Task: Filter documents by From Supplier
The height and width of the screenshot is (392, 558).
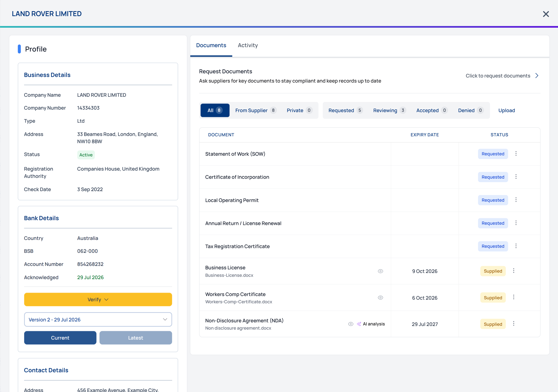Action: pos(256,110)
